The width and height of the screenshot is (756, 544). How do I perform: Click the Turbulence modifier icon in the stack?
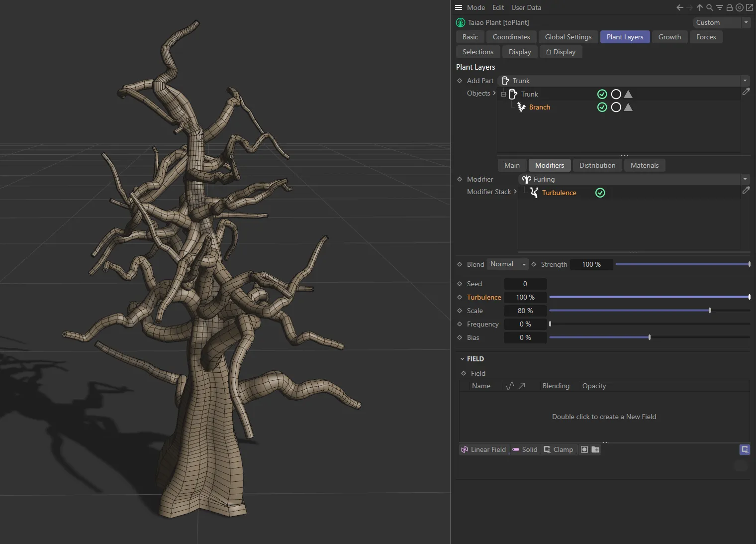pos(534,193)
